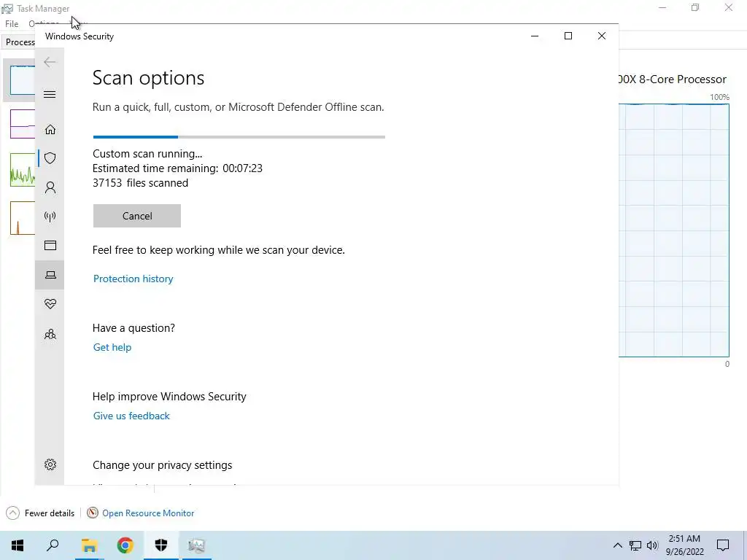Select the green activity graph thumbnail

23,169
